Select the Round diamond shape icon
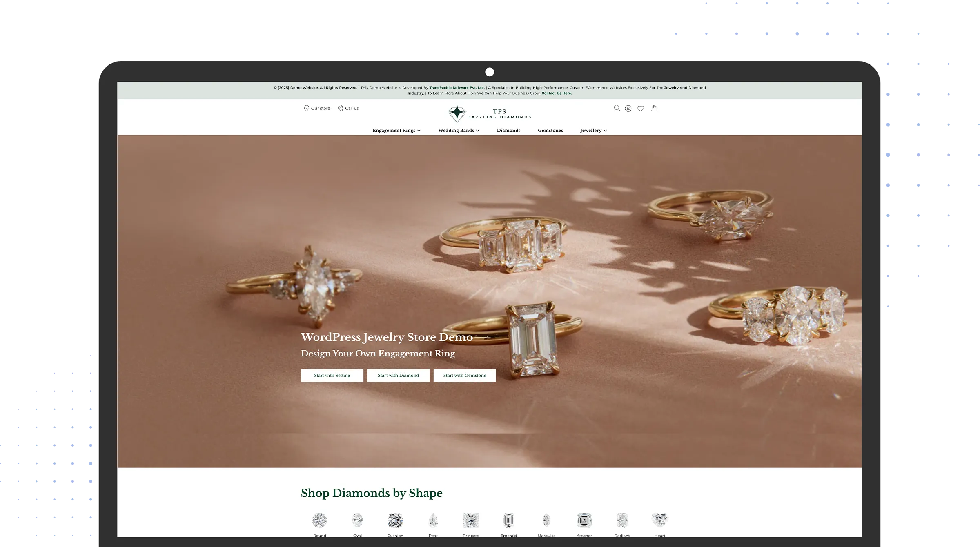 pyautogui.click(x=319, y=520)
